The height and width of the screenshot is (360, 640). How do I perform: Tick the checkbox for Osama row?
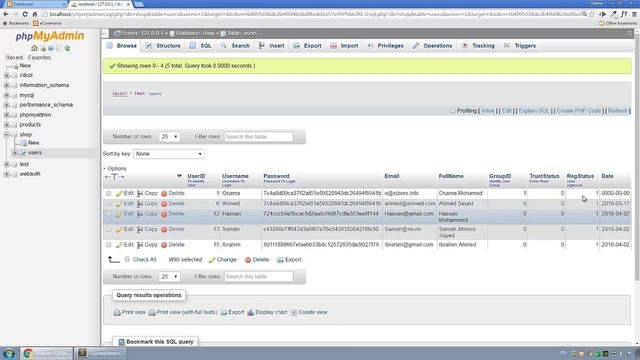[109, 193]
